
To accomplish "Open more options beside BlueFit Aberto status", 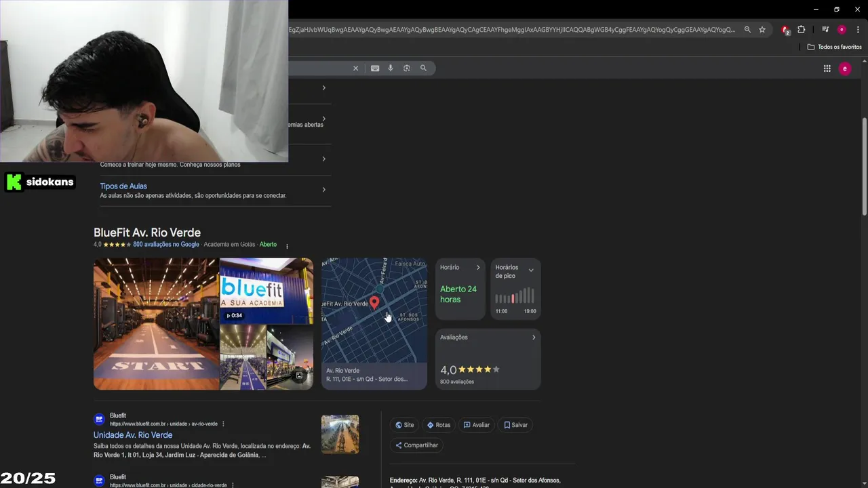I will (x=287, y=245).
